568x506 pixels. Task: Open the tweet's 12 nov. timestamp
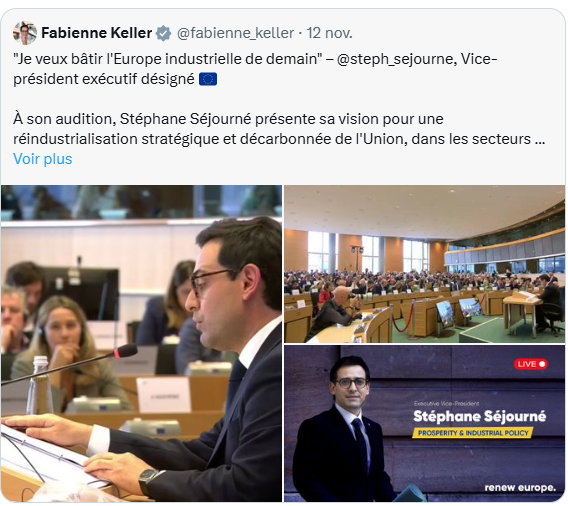[329, 33]
